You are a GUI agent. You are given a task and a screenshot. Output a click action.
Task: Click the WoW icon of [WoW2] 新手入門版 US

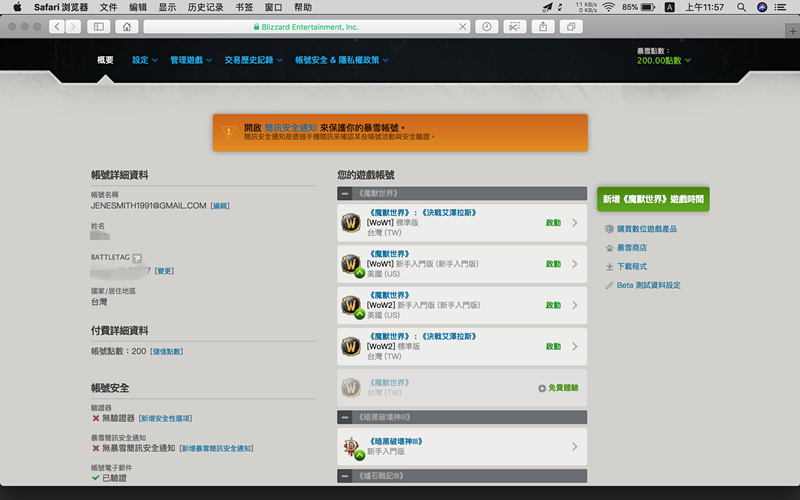click(351, 305)
